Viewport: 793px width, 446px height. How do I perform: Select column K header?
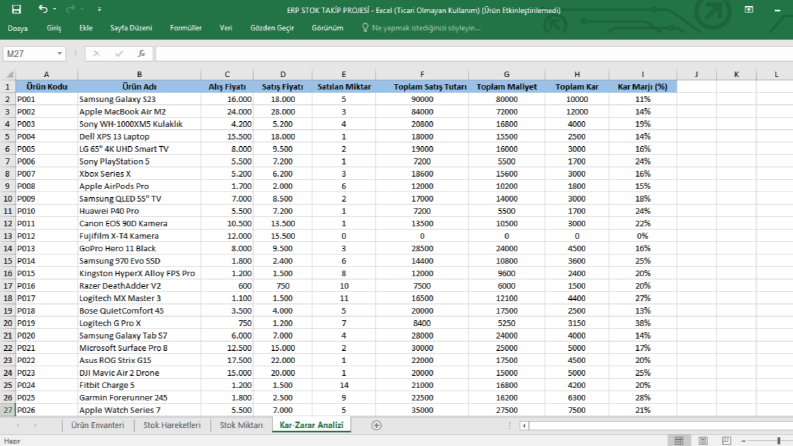tap(736, 74)
